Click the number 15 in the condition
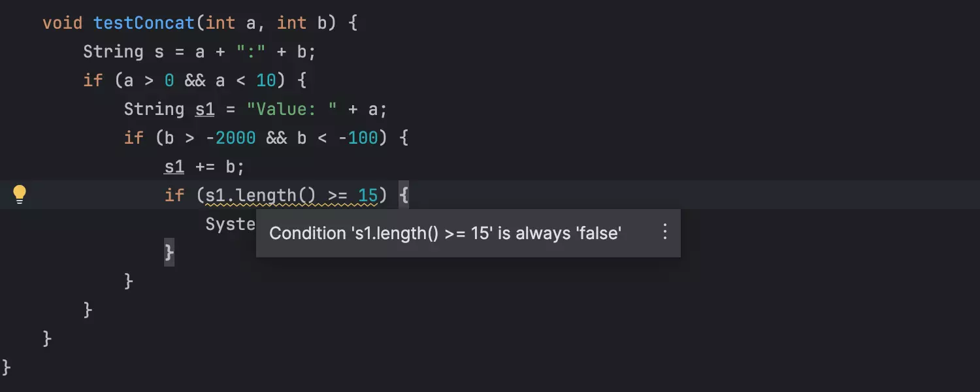Image resolution: width=980 pixels, height=392 pixels. (x=368, y=195)
